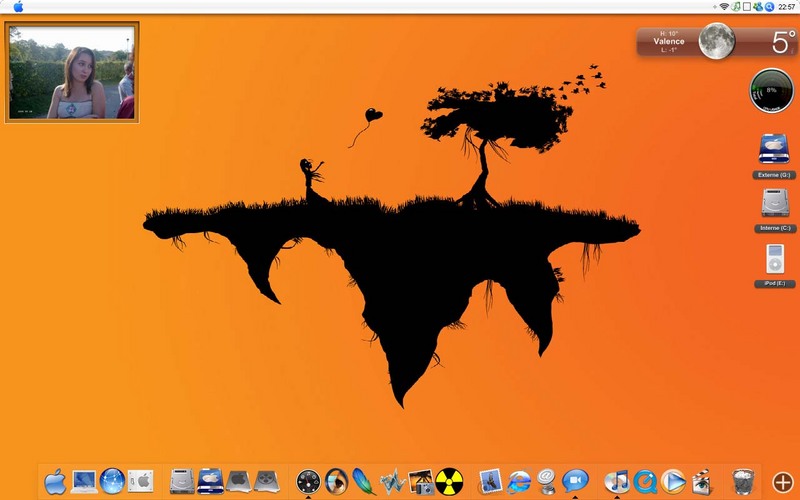800x500 pixels.
Task: Launch the eye image viewer in dock
Action: [x=337, y=482]
